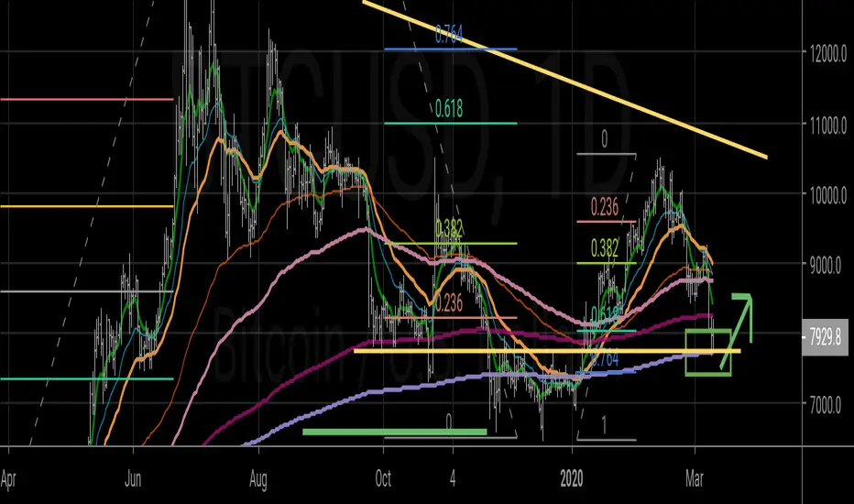The width and height of the screenshot is (854, 504).
Task: Click the Jun label on time axis
Action: [x=133, y=479]
